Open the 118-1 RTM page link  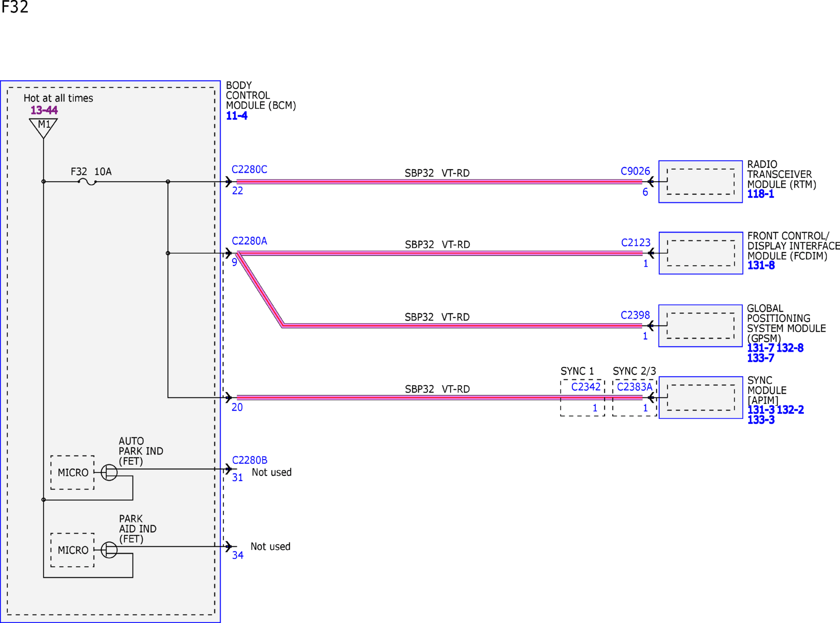(x=760, y=194)
